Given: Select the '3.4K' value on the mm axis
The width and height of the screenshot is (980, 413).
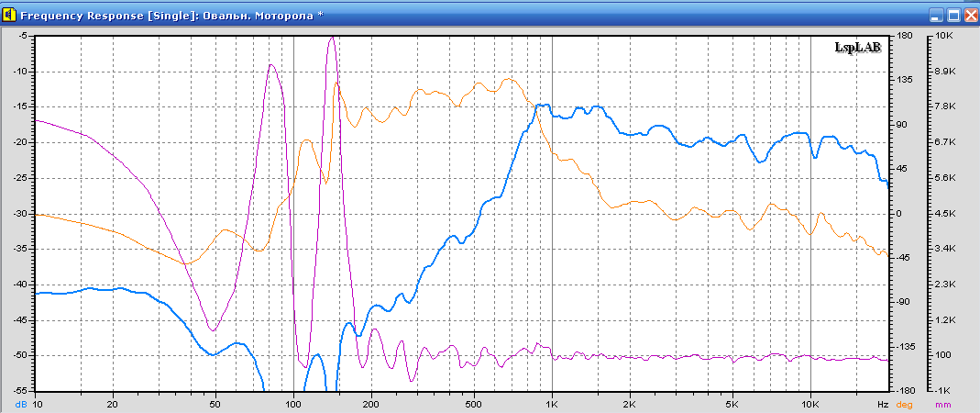Looking at the screenshot, I should pyautogui.click(x=946, y=249).
